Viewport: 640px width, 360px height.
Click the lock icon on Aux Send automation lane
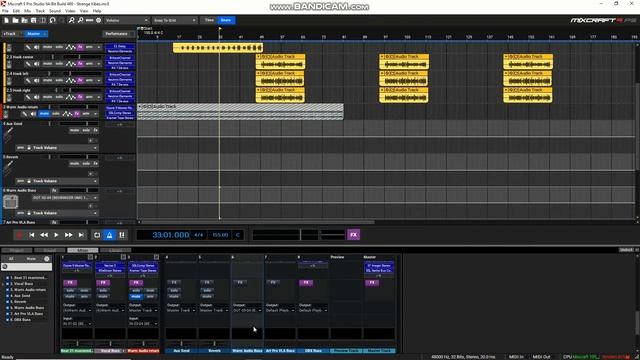pyautogui.click(x=29, y=148)
